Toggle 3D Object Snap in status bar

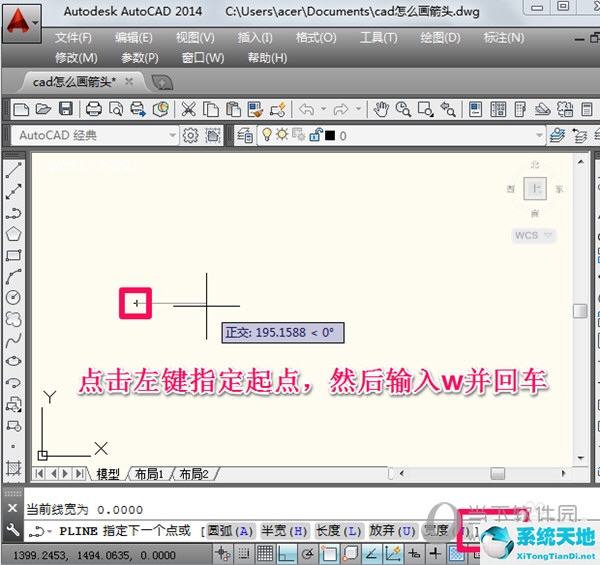350,554
